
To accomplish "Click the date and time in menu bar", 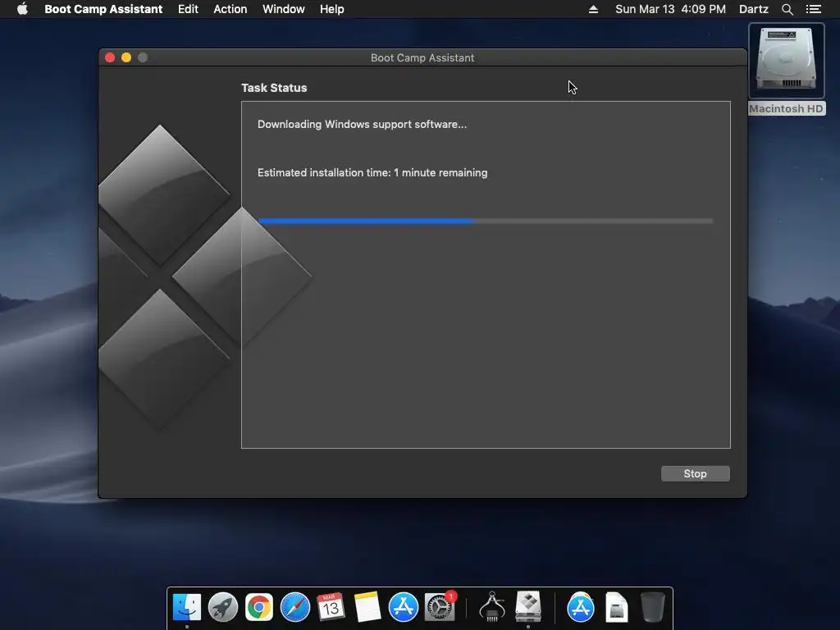I will coord(670,9).
